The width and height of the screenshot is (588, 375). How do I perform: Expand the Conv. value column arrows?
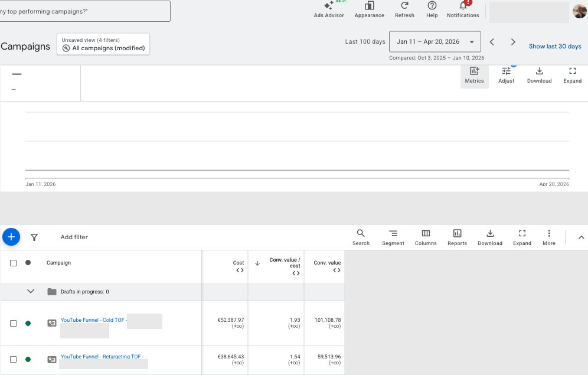pos(337,270)
